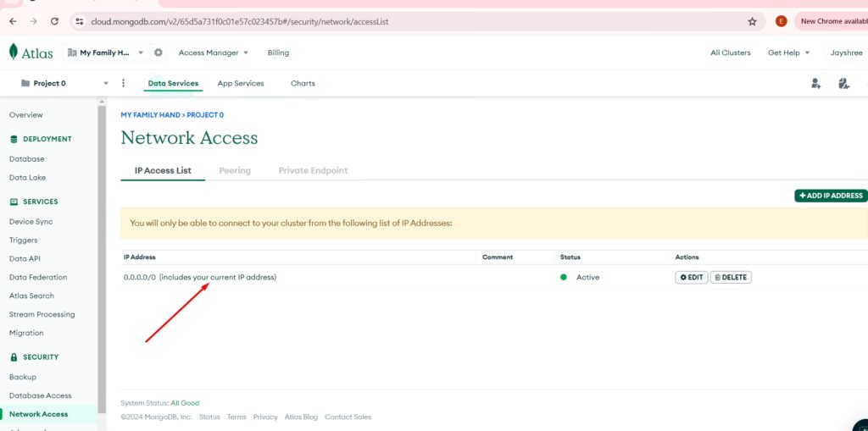
Task: Reload the page in browser
Action: tap(54, 21)
